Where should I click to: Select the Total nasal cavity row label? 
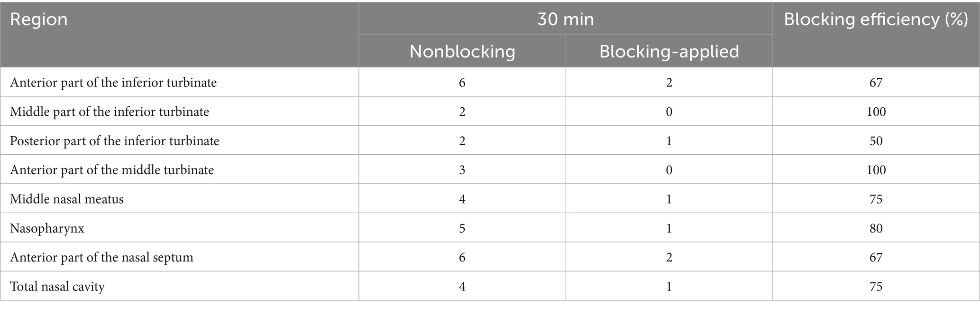click(x=57, y=287)
